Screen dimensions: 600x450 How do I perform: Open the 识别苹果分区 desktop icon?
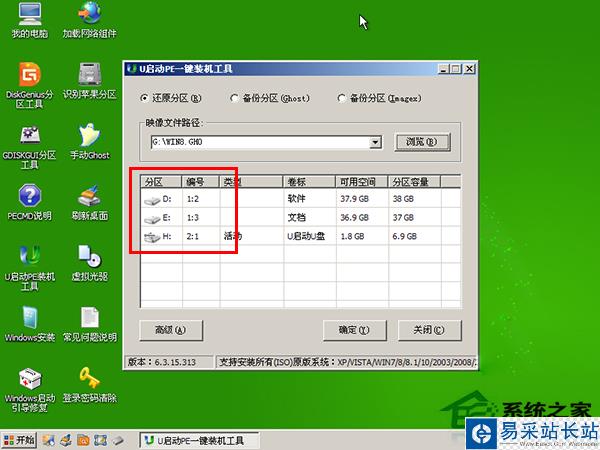coord(90,80)
